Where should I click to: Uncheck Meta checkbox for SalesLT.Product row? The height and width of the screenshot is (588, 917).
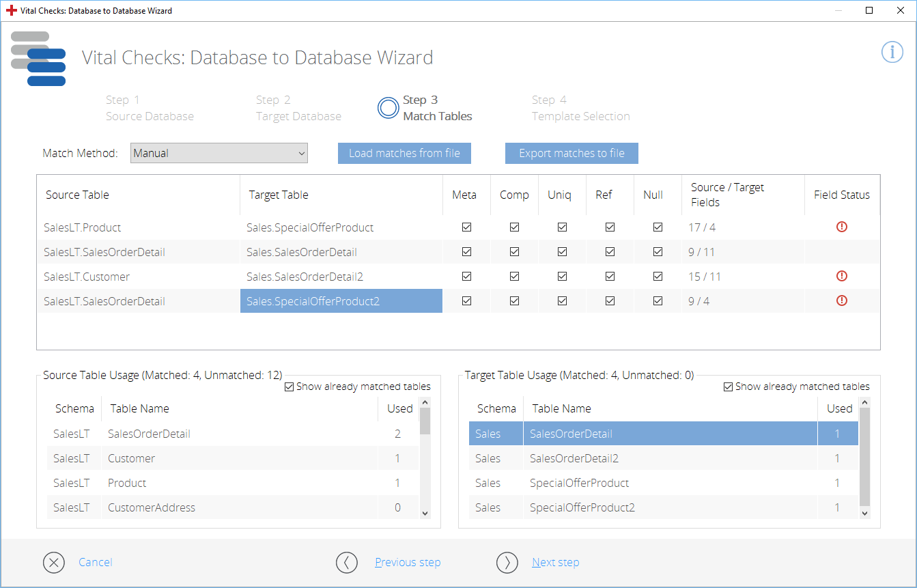click(466, 227)
